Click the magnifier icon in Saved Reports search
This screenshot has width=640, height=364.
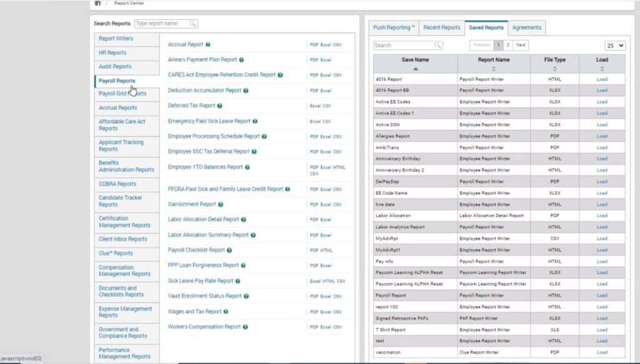pyautogui.click(x=437, y=46)
